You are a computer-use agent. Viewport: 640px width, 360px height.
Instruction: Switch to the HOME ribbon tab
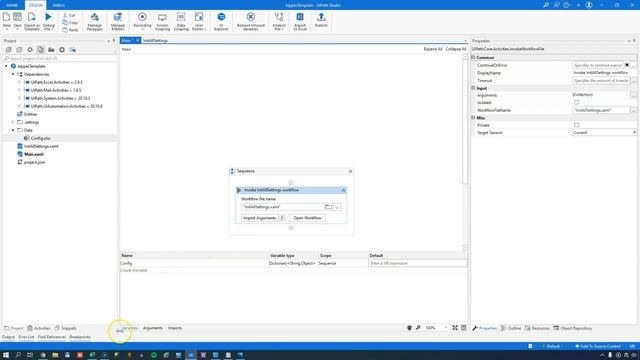click(12, 5)
